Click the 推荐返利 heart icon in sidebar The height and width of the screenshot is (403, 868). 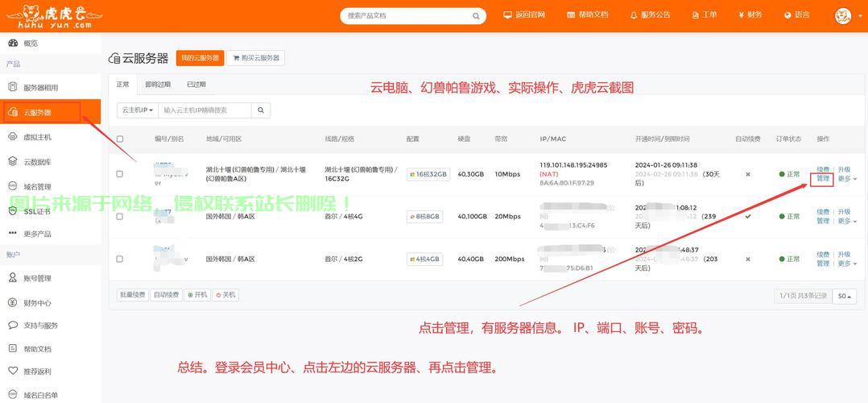tap(13, 371)
